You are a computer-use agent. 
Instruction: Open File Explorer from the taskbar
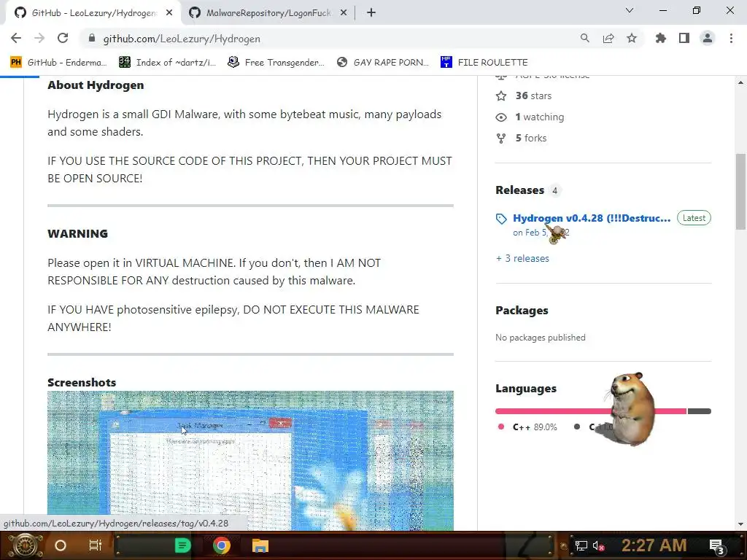click(260, 545)
